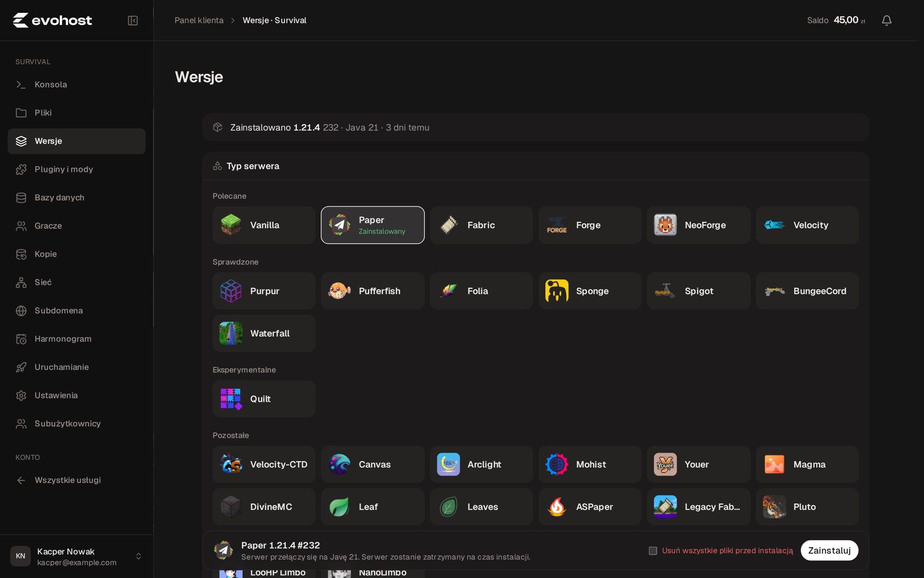Select the Leaf server type card
Screen dimensions: 924x578
[x=373, y=507]
